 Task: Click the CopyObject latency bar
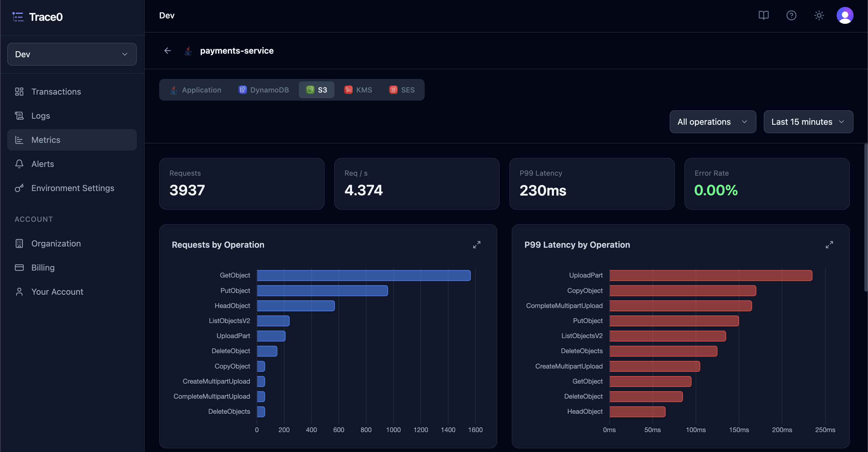(x=683, y=291)
